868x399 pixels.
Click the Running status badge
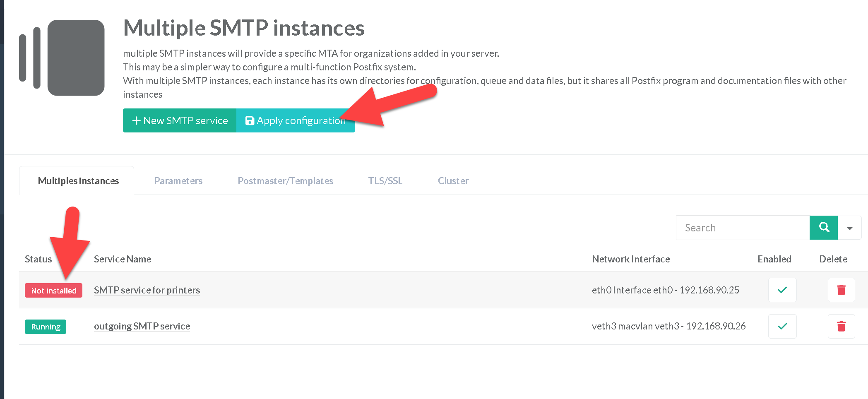click(x=46, y=327)
